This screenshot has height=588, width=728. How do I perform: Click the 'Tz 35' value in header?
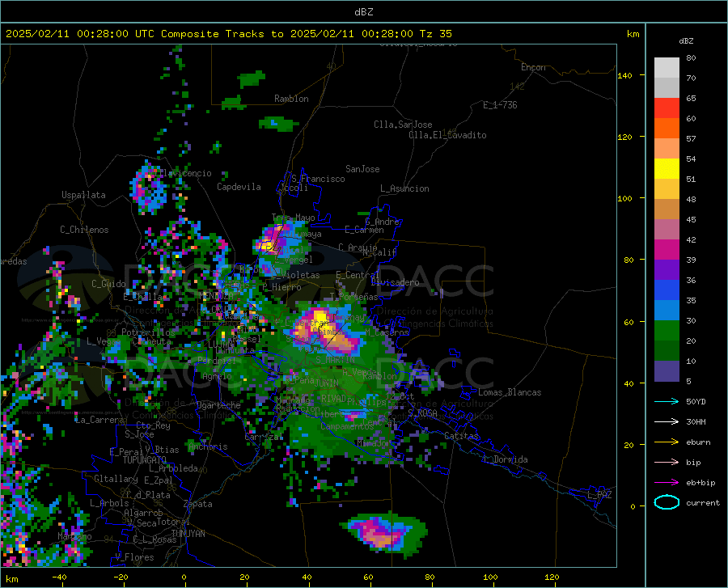(x=435, y=34)
